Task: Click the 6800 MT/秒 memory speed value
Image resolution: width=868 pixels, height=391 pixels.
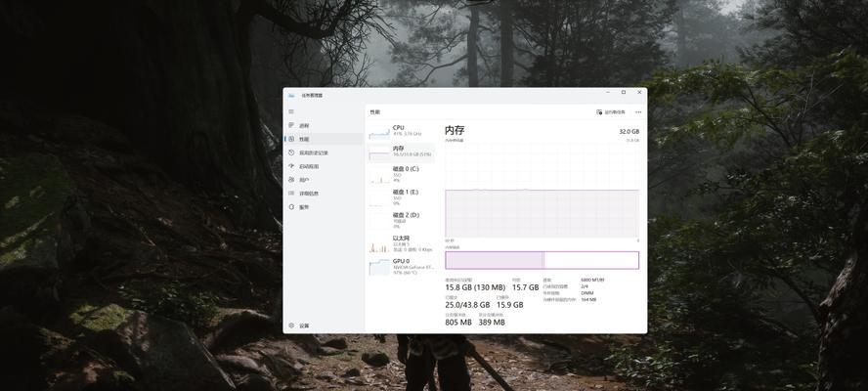Action: (592, 281)
